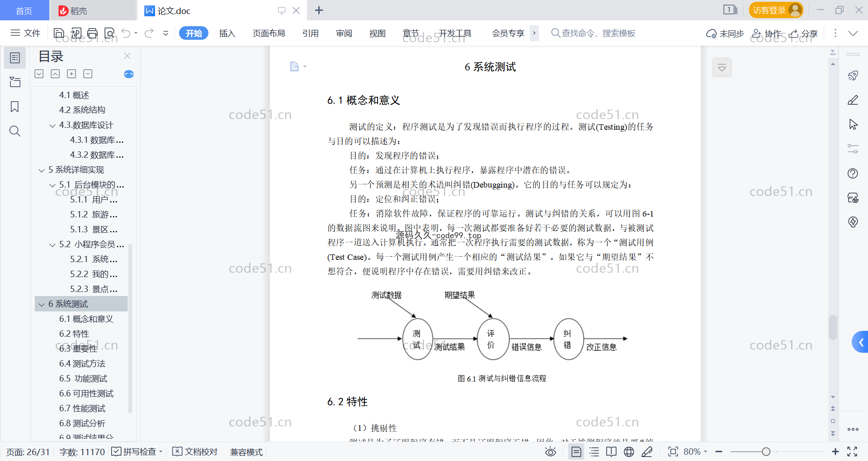Open the 视图 ribbon tab
The image size is (868, 461).
pos(377,33)
